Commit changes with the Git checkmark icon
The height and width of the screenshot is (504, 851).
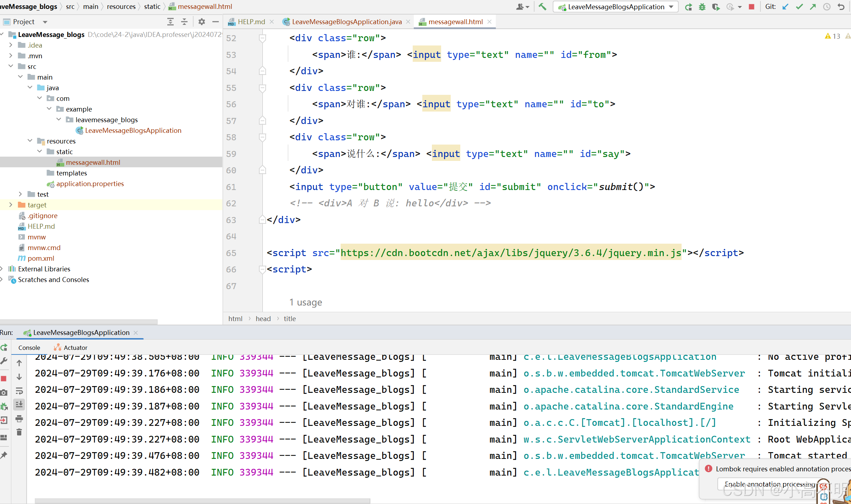click(x=799, y=7)
